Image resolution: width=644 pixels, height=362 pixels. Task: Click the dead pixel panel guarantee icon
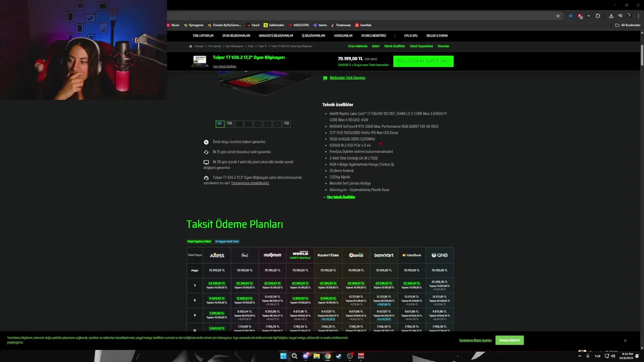point(206,162)
